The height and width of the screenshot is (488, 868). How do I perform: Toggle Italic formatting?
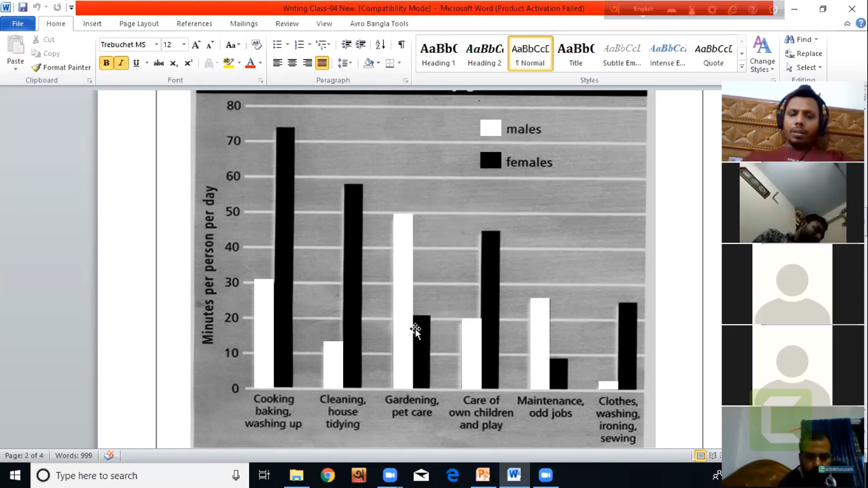(x=121, y=63)
